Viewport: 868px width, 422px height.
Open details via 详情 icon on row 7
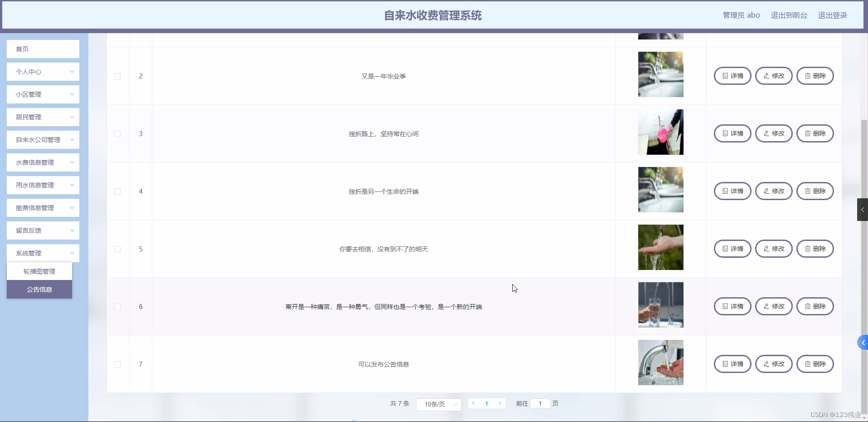(x=726, y=363)
